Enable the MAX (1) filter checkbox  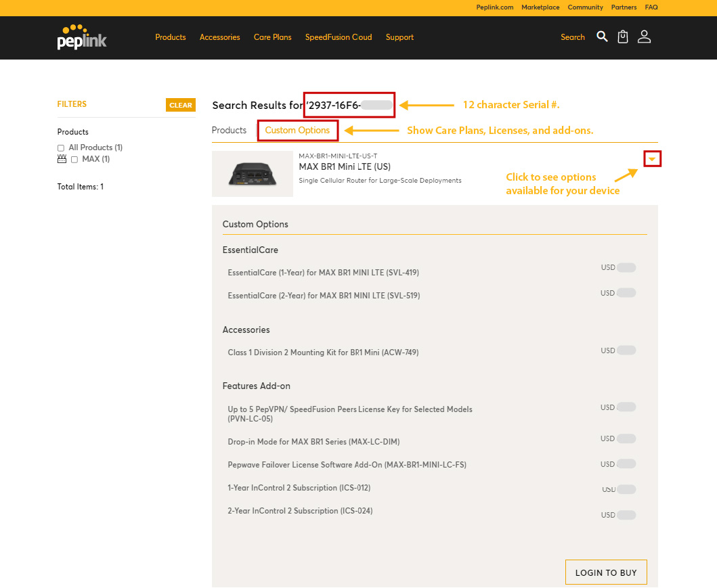[74, 159]
